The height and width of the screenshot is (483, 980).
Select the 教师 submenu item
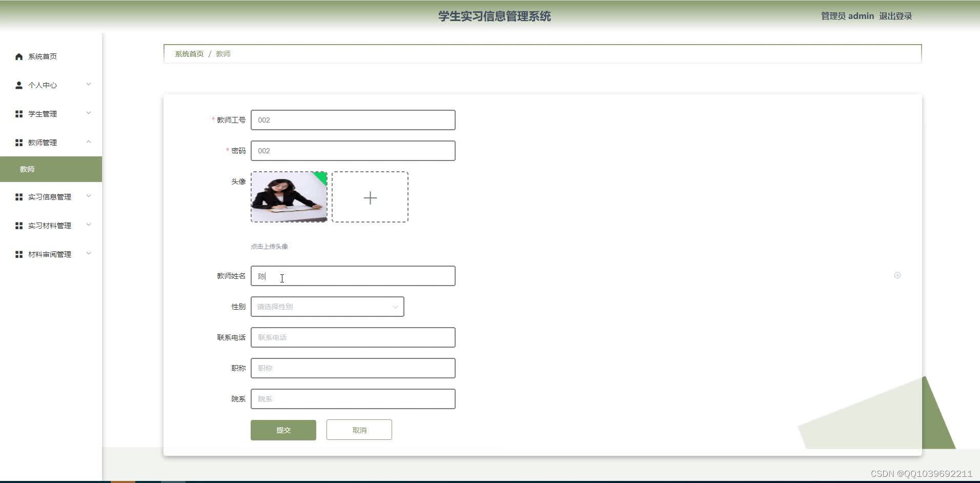pyautogui.click(x=51, y=169)
